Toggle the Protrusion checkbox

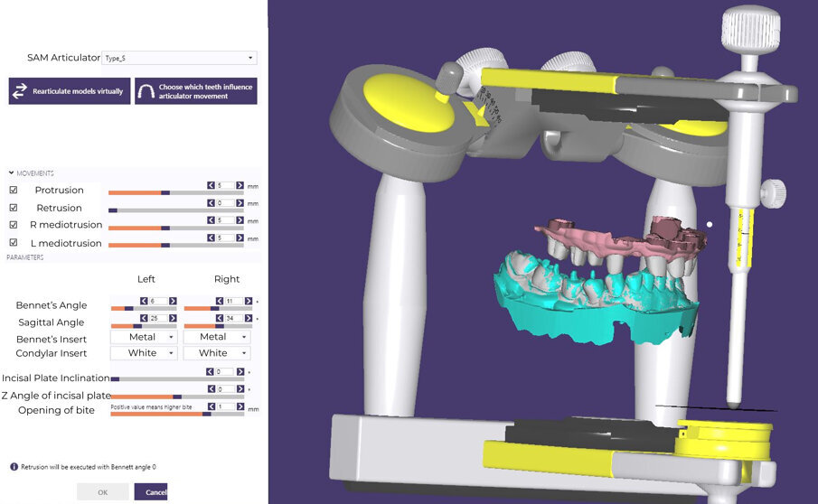[x=13, y=191]
